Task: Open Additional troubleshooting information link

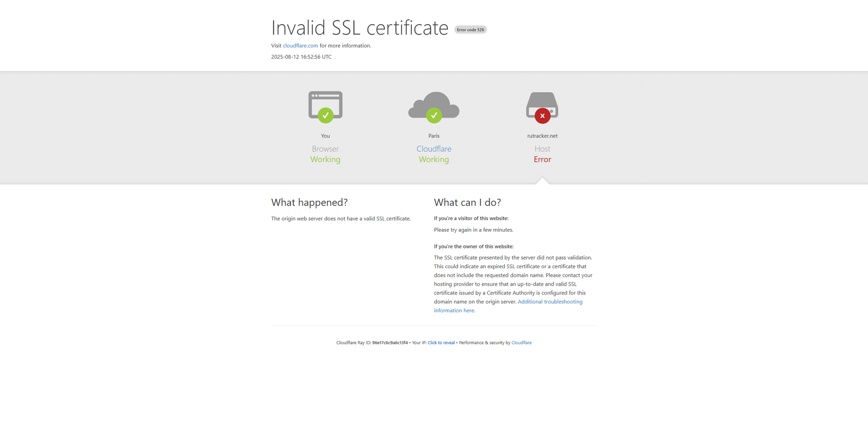Action: [550, 302]
